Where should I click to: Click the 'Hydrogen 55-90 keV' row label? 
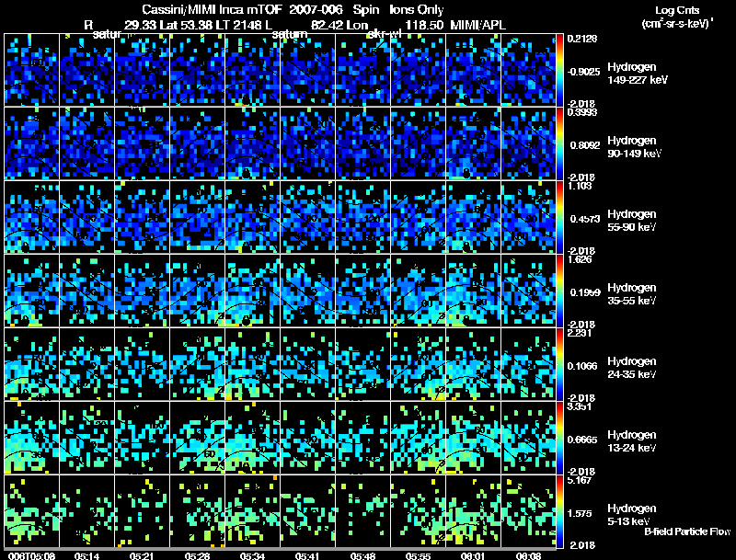(x=632, y=221)
